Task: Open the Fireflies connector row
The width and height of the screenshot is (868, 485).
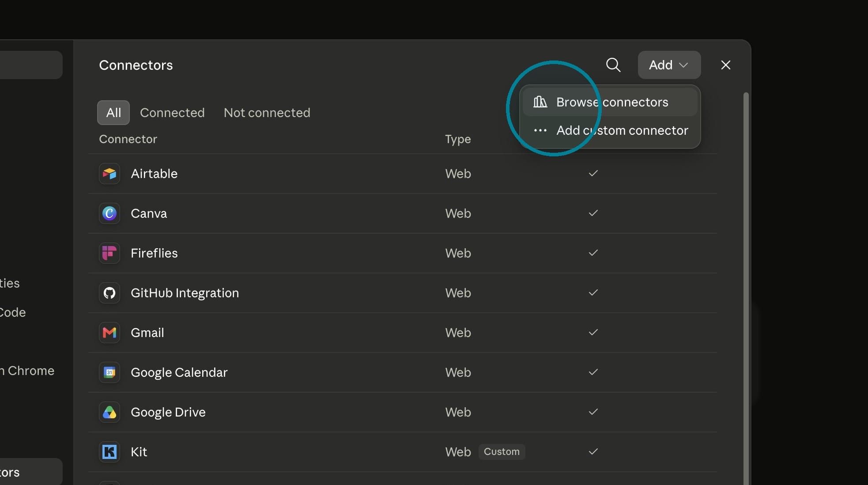Action: pyautogui.click(x=402, y=253)
